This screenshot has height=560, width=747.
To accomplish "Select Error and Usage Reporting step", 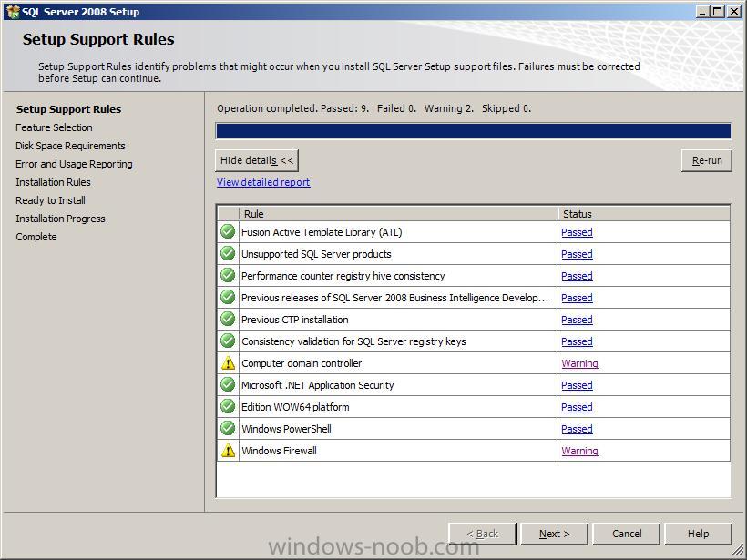I will click(x=74, y=164).
